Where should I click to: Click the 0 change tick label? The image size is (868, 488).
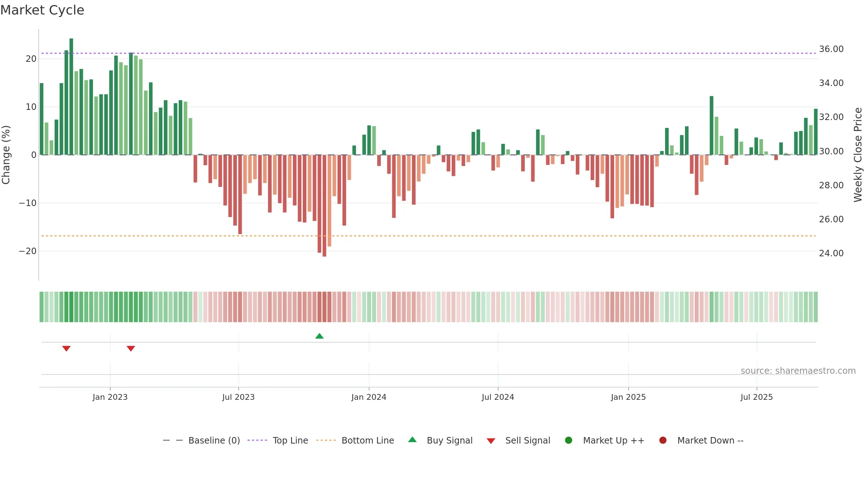tap(34, 155)
